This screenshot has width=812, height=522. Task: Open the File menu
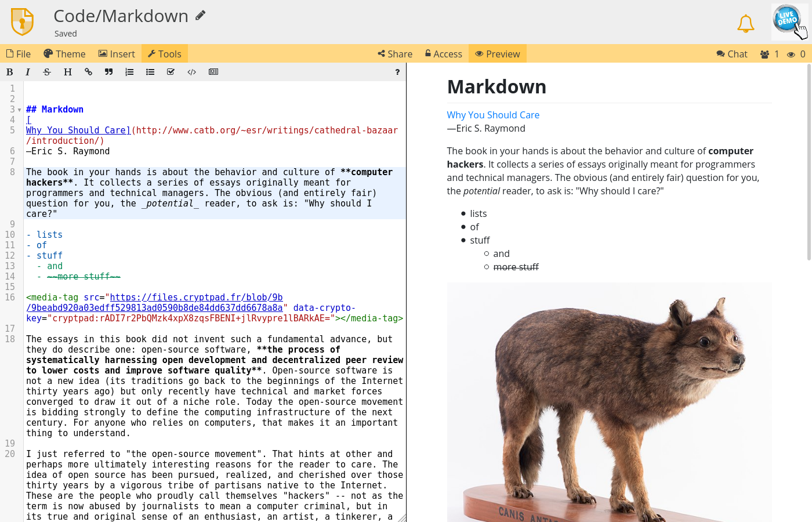[x=19, y=54]
